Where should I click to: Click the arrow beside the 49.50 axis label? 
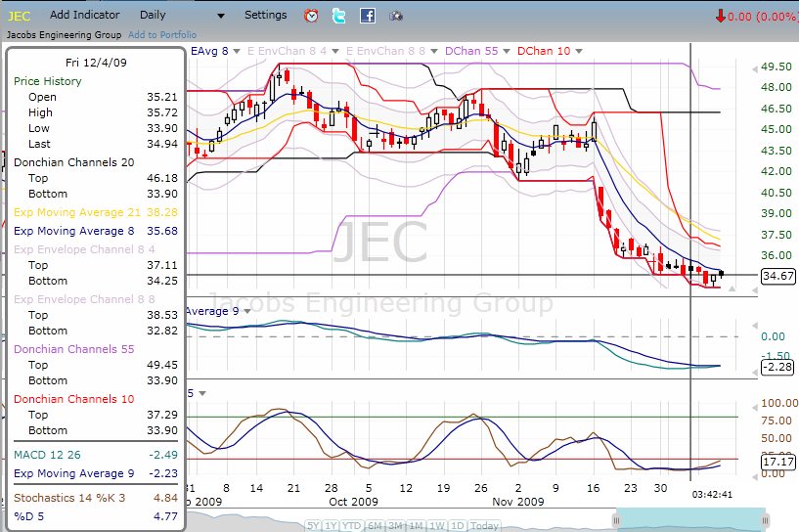click(755, 68)
